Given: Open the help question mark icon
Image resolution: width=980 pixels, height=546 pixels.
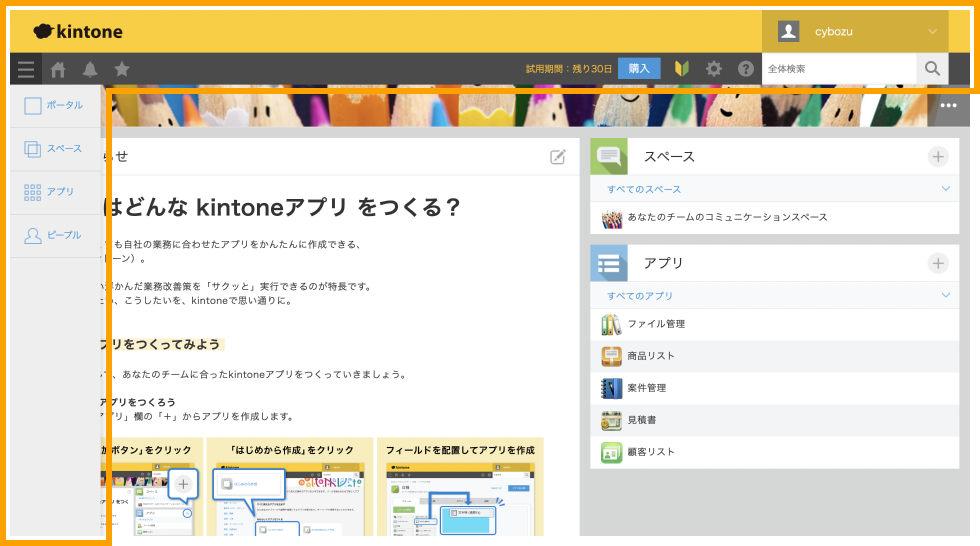Looking at the screenshot, I should pos(745,69).
